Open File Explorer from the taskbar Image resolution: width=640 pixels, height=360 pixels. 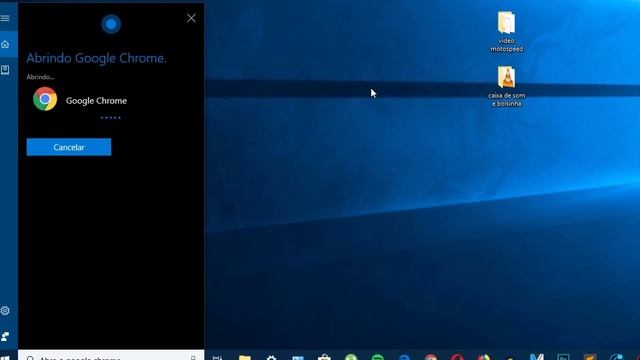244,357
